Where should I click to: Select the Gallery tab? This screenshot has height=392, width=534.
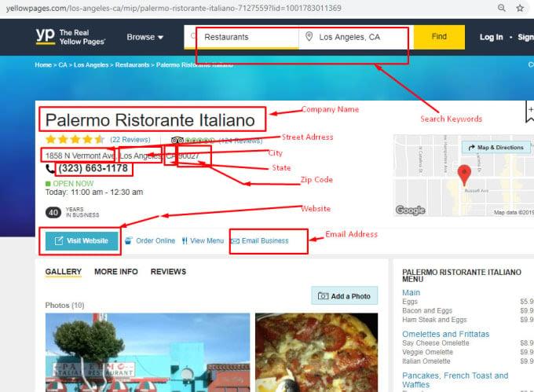63,272
